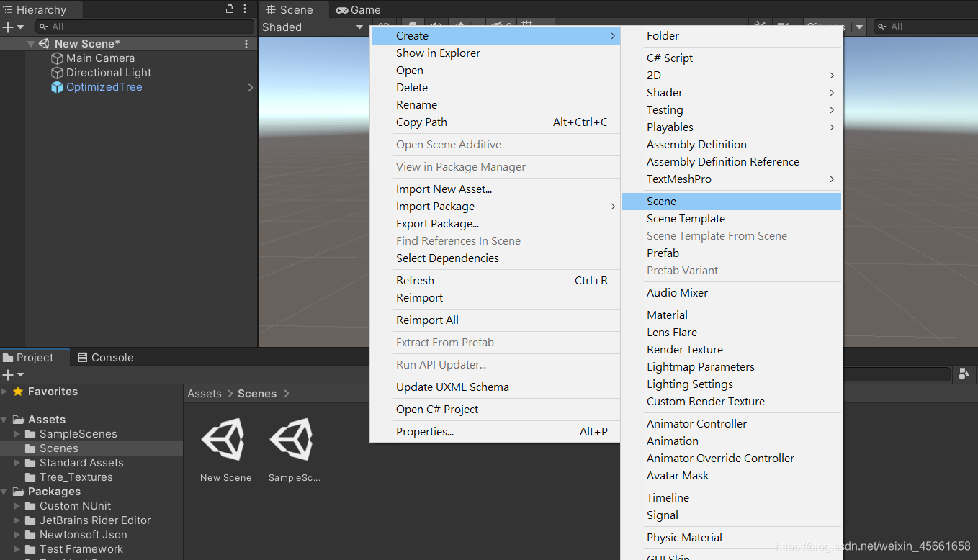Click Properties... in the context menu

[495, 432]
